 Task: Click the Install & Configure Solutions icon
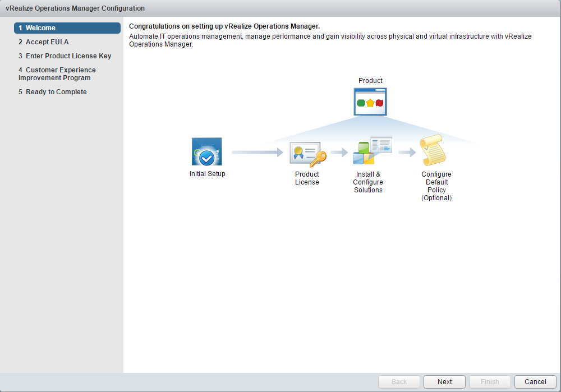point(373,150)
